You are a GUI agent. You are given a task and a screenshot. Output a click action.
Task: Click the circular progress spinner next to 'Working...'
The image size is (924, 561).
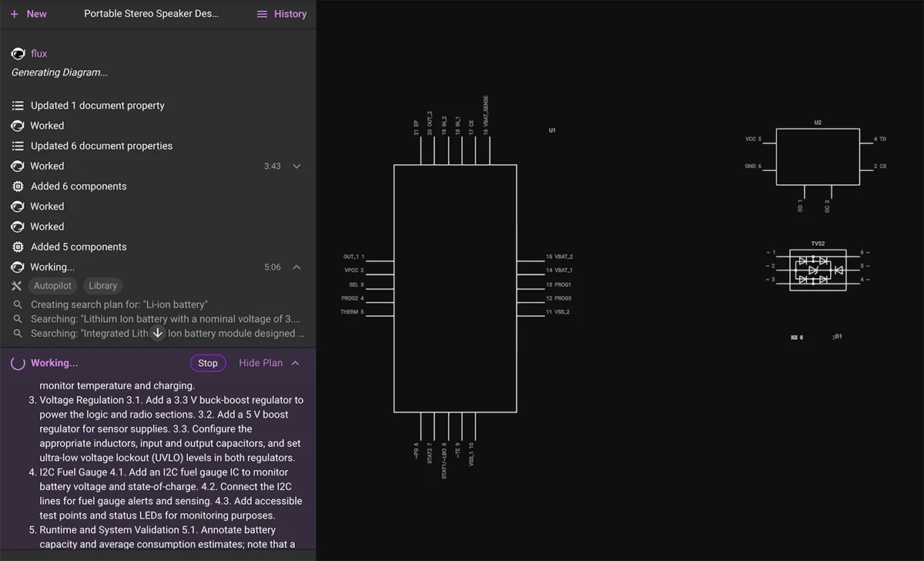pyautogui.click(x=18, y=362)
